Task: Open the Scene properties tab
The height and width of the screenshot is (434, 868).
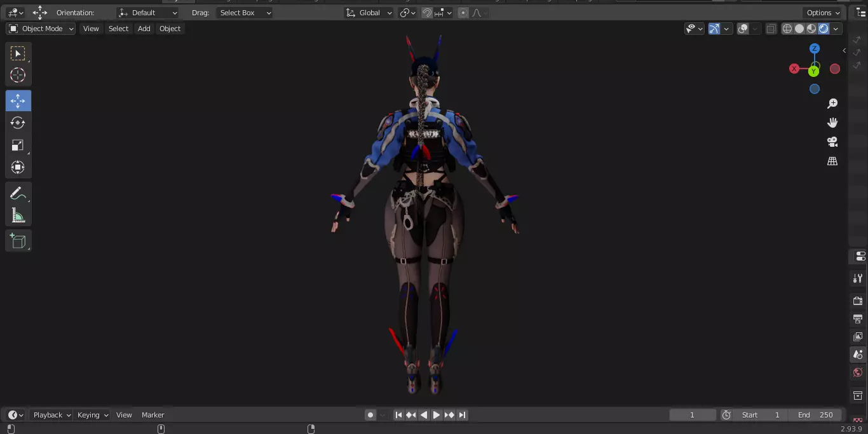Action: pos(858,355)
